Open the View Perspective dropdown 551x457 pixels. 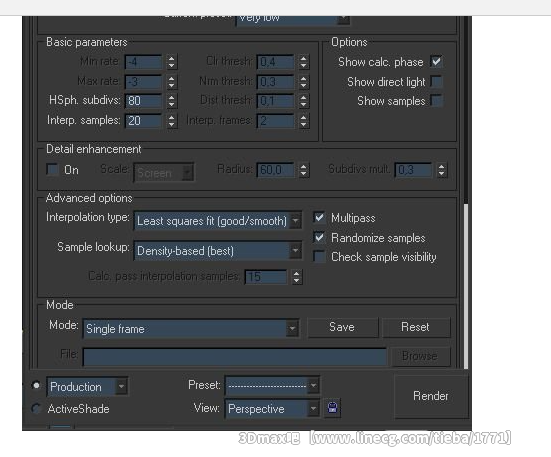[272, 409]
